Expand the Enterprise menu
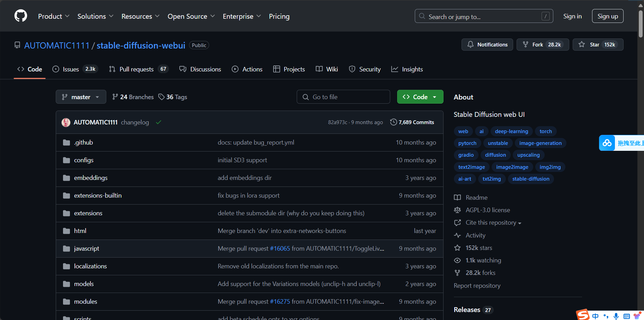 point(242,16)
